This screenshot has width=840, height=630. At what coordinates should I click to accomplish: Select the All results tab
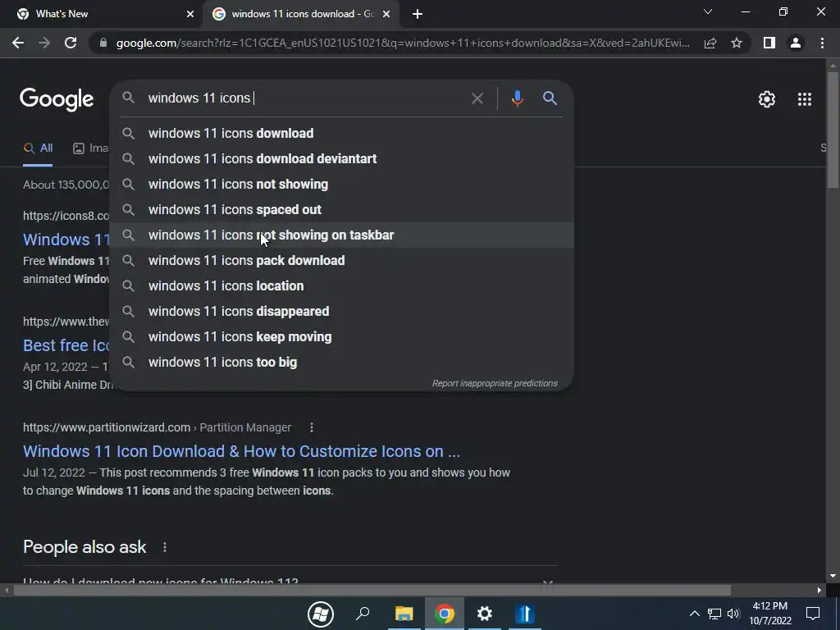coord(38,148)
